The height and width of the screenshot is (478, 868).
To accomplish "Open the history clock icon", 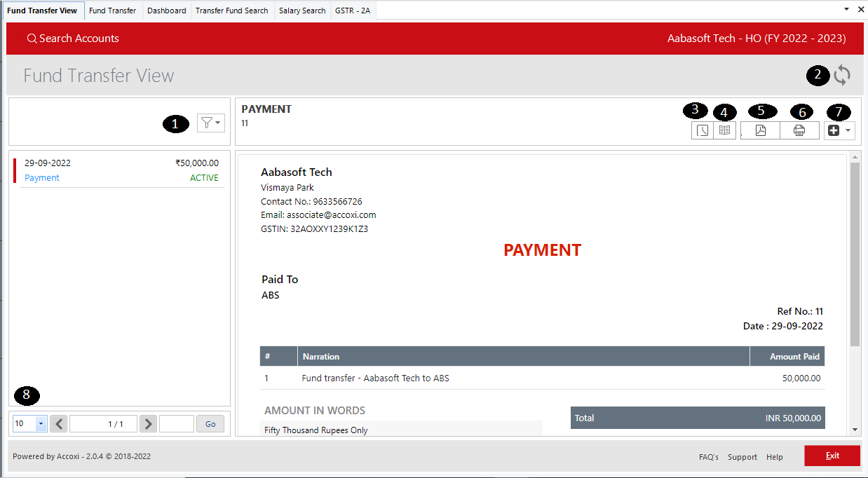I will click(703, 130).
